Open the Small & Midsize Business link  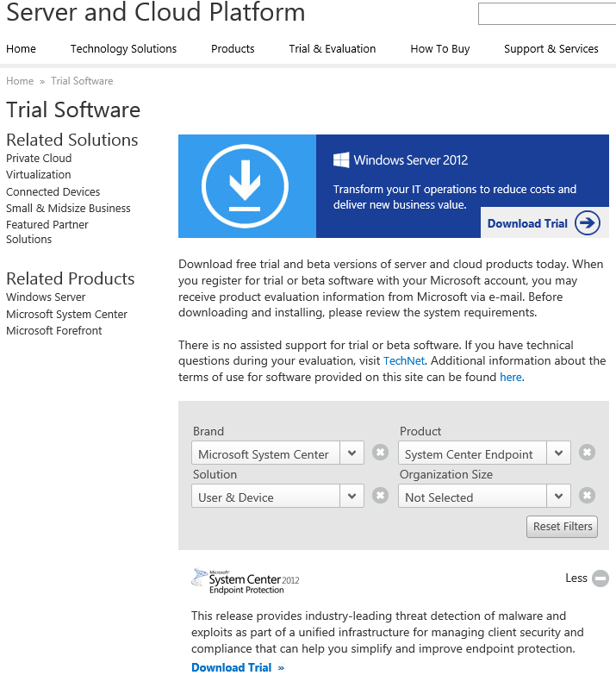[68, 208]
